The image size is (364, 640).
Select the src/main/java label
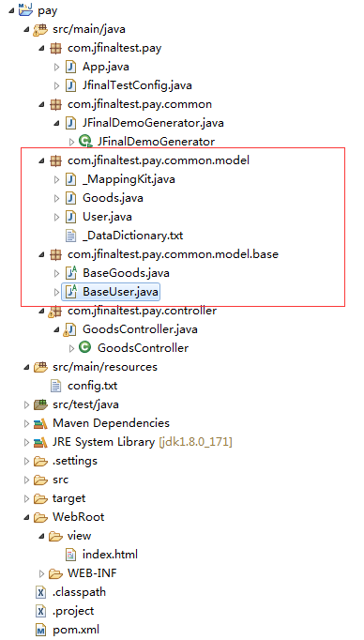pos(89,29)
